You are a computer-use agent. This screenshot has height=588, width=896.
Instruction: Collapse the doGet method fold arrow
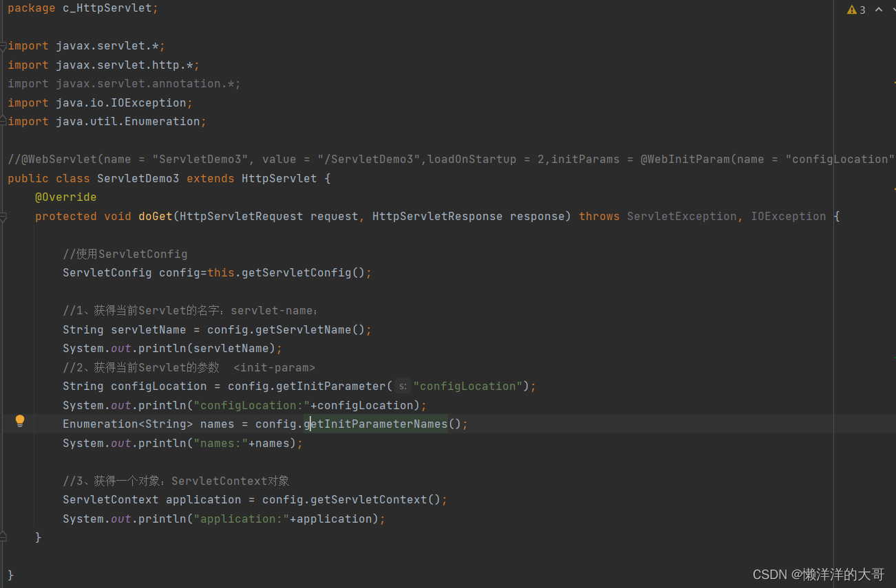click(3, 216)
